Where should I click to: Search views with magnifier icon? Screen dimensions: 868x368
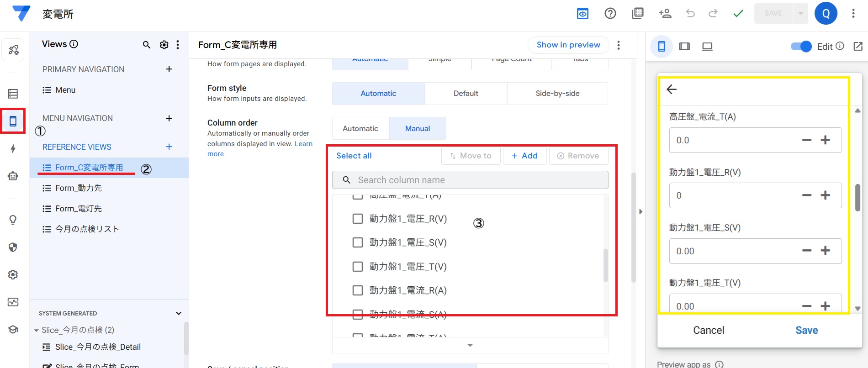click(146, 45)
